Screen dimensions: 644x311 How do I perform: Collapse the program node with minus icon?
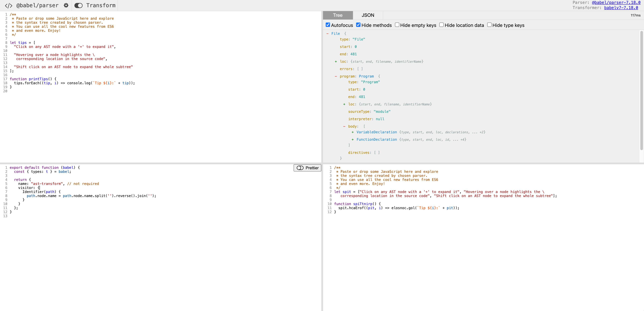click(336, 76)
